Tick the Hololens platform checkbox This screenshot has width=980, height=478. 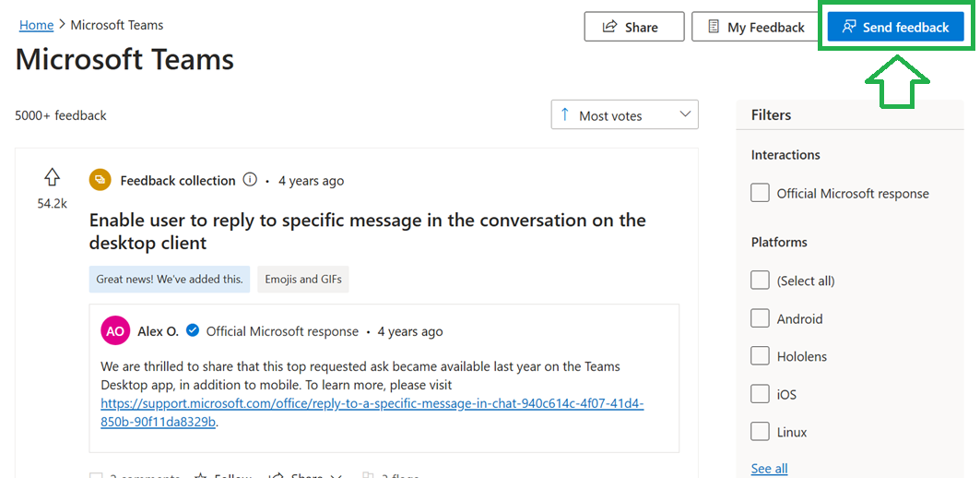(760, 356)
